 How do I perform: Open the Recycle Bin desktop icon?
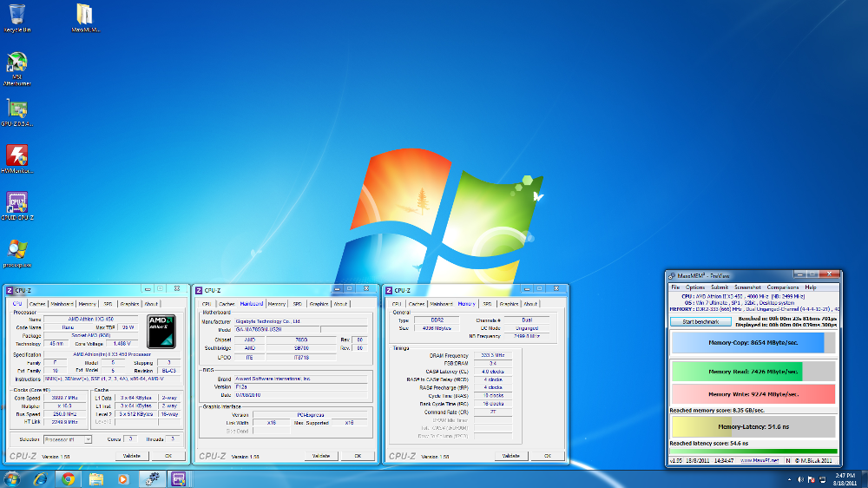[16, 17]
